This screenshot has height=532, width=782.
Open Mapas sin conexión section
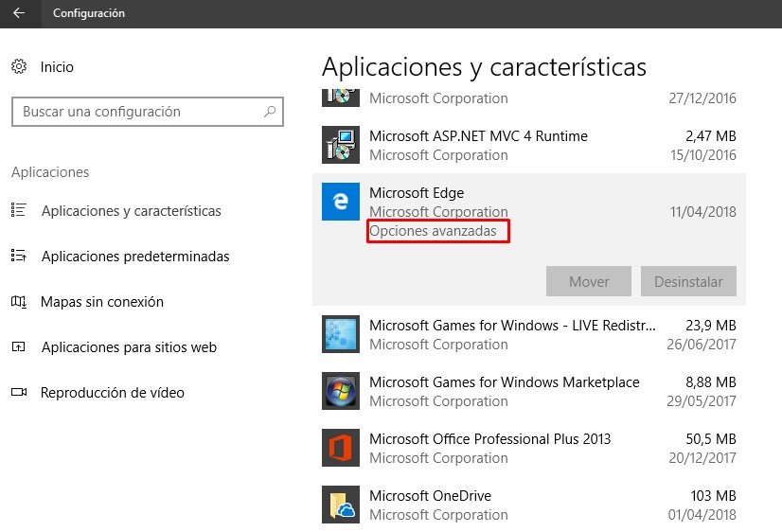(x=101, y=302)
